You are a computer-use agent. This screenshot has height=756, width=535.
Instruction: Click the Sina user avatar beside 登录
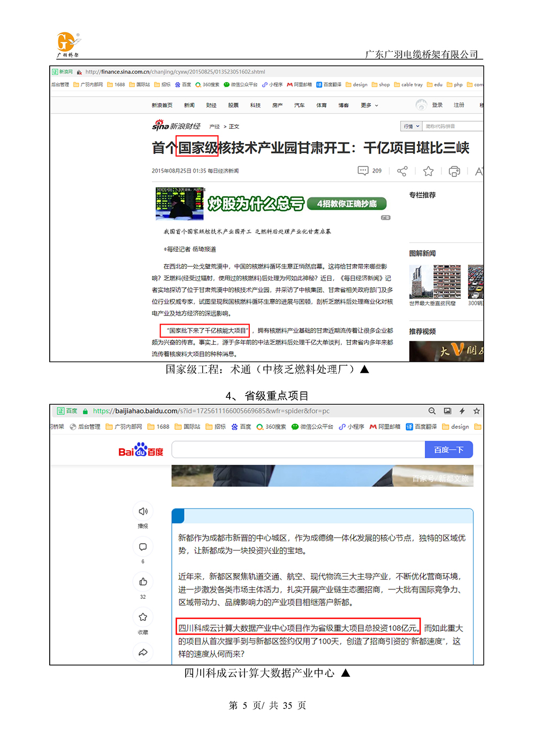point(422,105)
